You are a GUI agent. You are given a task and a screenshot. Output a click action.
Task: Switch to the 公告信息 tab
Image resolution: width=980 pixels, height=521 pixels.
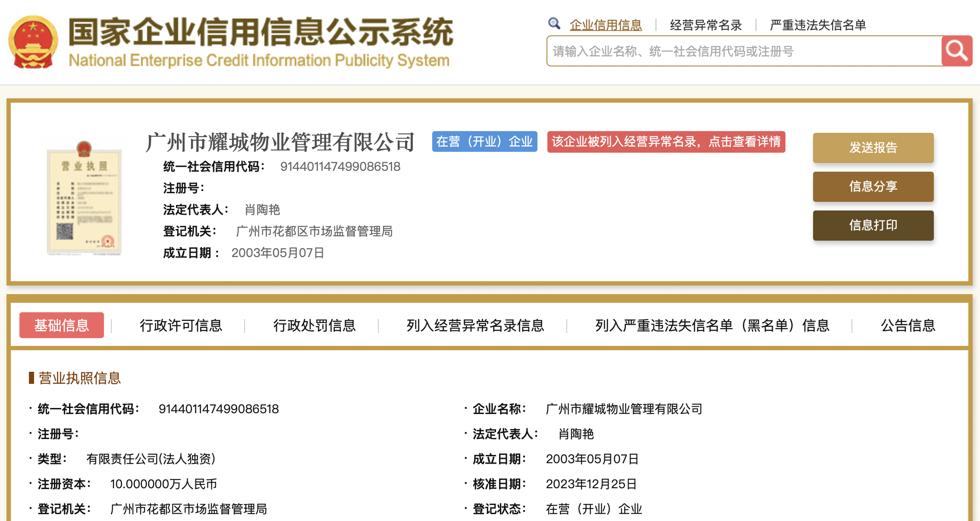point(908,325)
